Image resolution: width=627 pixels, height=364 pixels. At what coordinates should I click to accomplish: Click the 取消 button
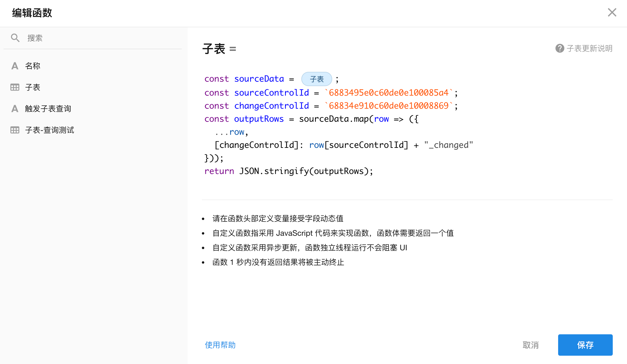(x=531, y=345)
